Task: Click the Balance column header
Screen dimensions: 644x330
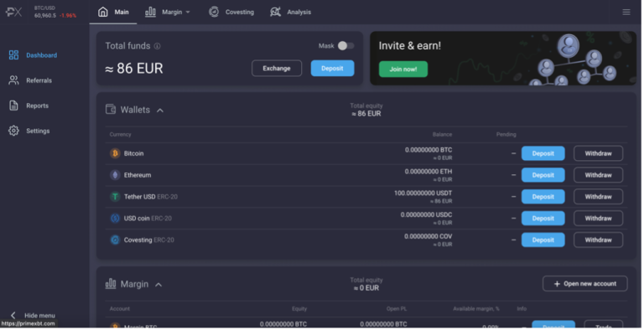Action: point(444,135)
